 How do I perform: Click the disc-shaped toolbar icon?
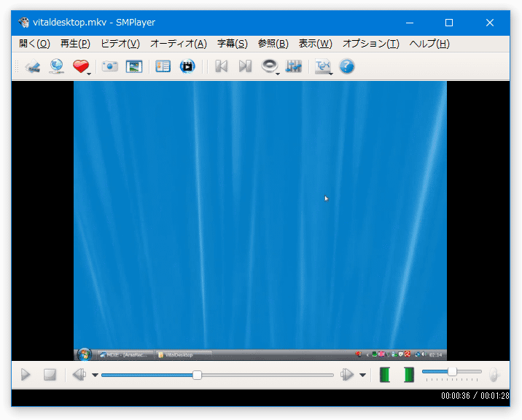tap(269, 66)
